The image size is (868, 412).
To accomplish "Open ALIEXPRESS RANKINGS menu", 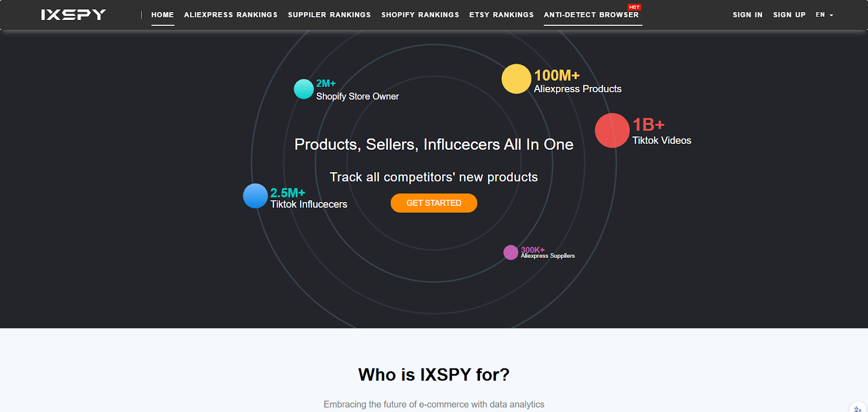I will click(x=231, y=15).
